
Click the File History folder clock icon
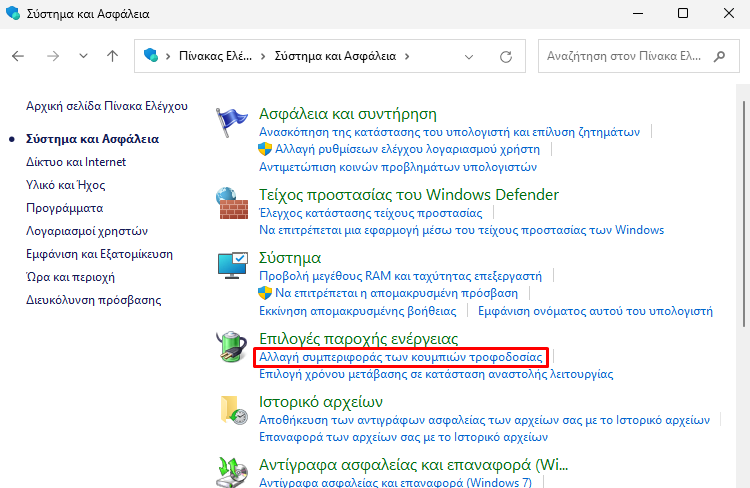(x=234, y=410)
